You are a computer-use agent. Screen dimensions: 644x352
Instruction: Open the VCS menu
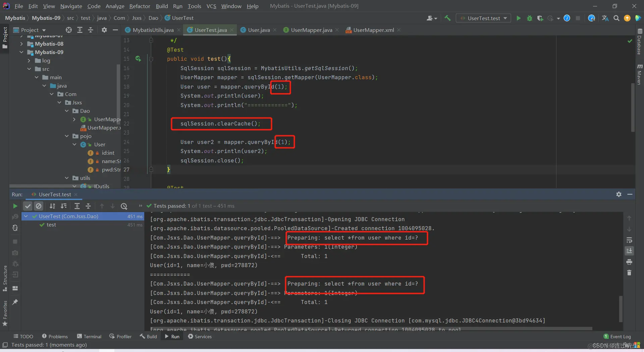tap(211, 6)
